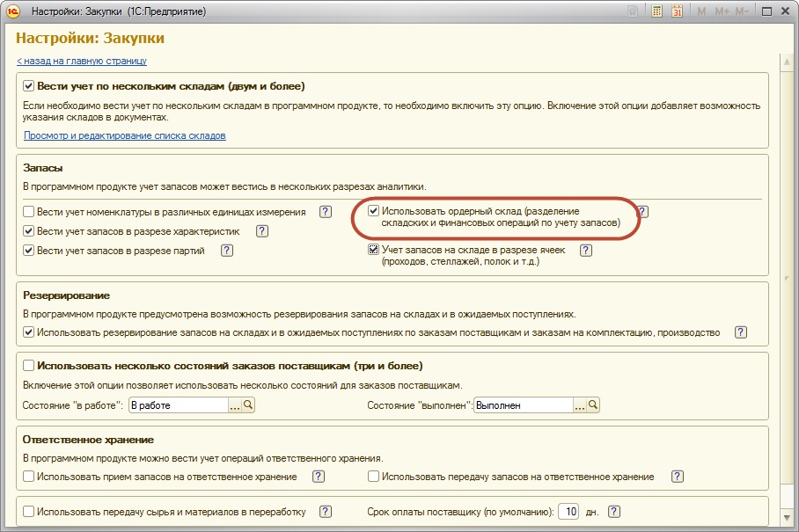Viewport: 799px width, 532px height.
Task: Open selection list for 'Выполнен' state
Action: (580, 405)
